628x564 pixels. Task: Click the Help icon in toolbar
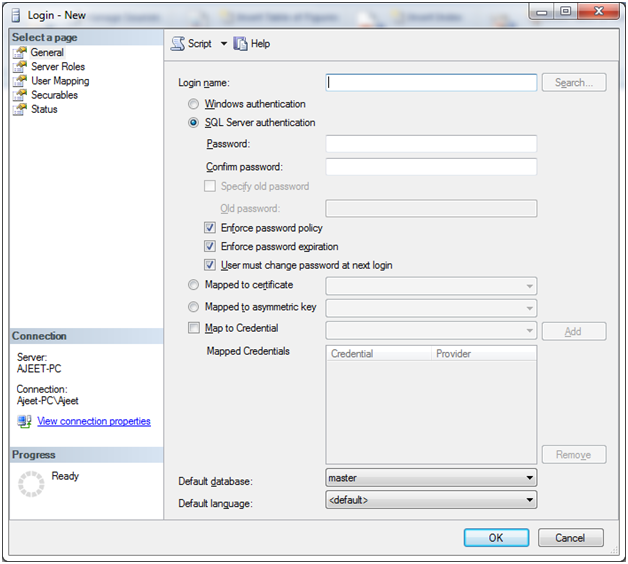240,44
